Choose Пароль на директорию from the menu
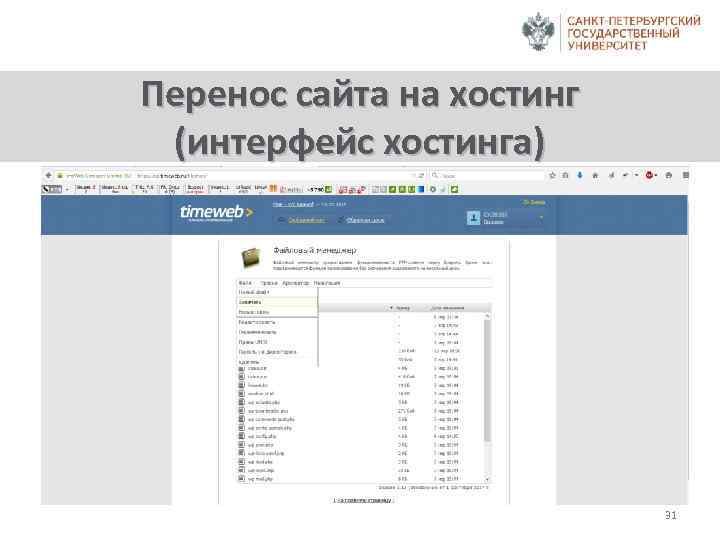The width and height of the screenshot is (720, 540). pos(277,352)
